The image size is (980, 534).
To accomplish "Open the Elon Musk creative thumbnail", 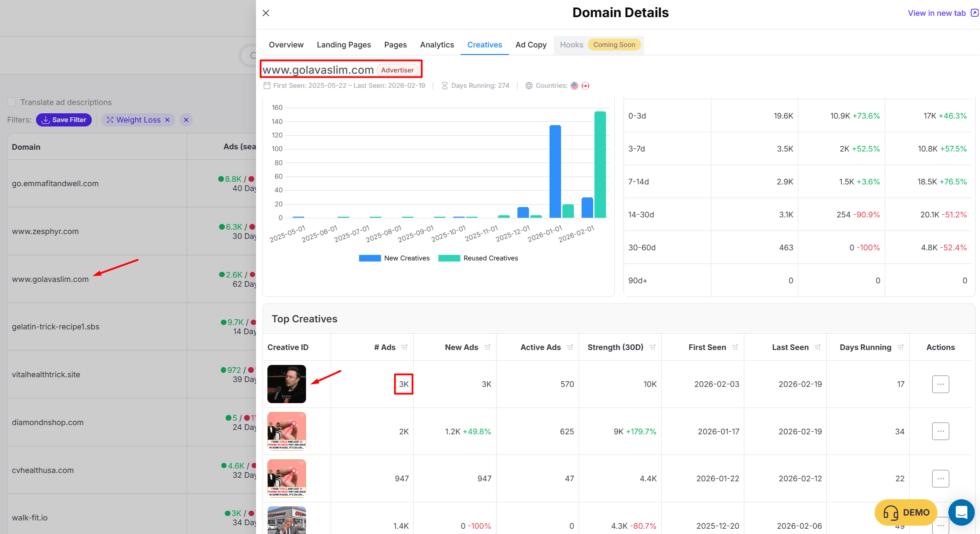I will point(287,384).
